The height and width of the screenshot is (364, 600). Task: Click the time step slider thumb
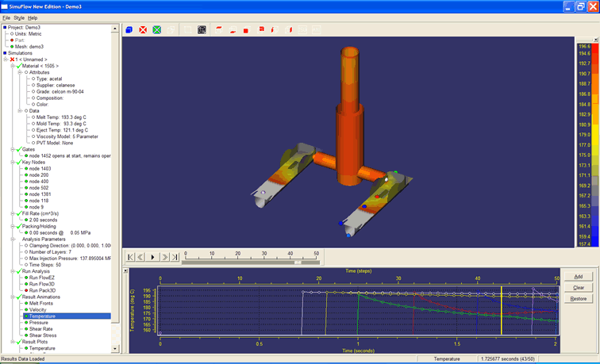pyautogui.click(x=297, y=262)
